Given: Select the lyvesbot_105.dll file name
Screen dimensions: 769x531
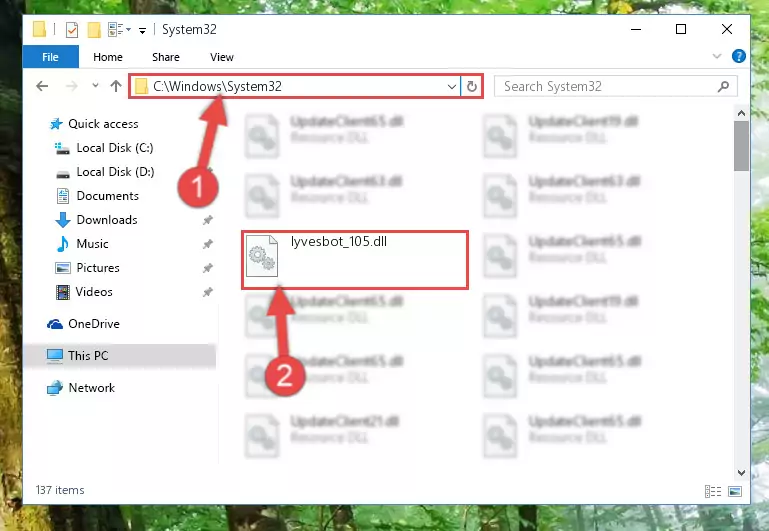Looking at the screenshot, I should click(x=338, y=241).
